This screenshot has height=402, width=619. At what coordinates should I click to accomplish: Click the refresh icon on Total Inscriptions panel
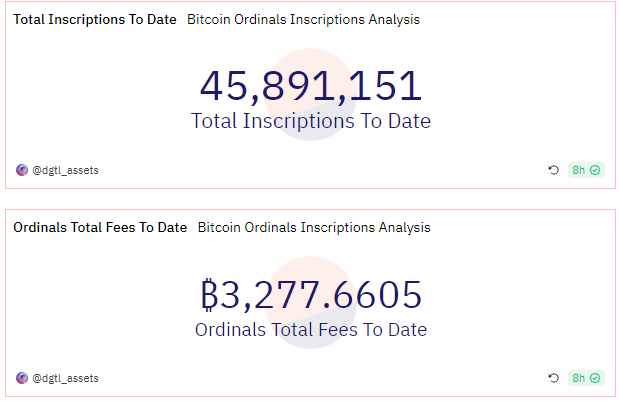[553, 170]
